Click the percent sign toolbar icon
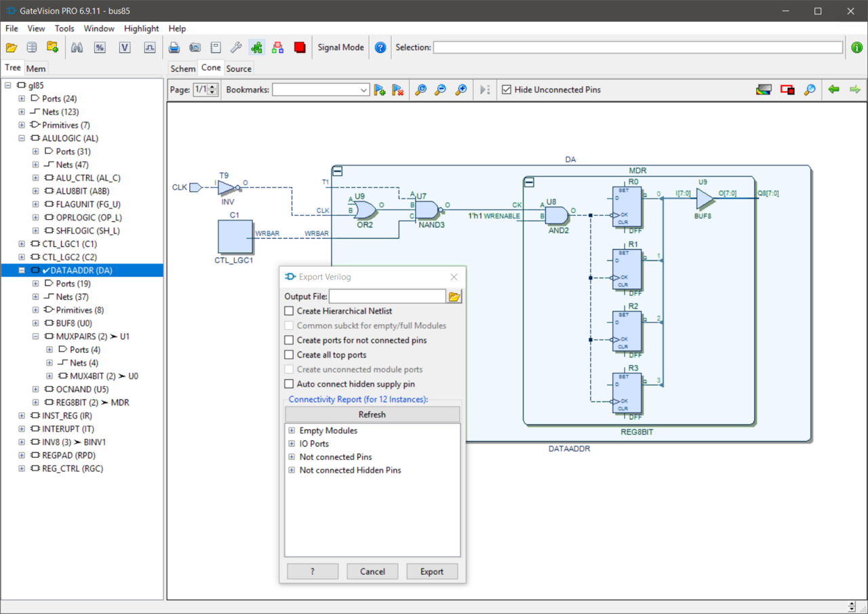The image size is (868, 614). point(100,47)
